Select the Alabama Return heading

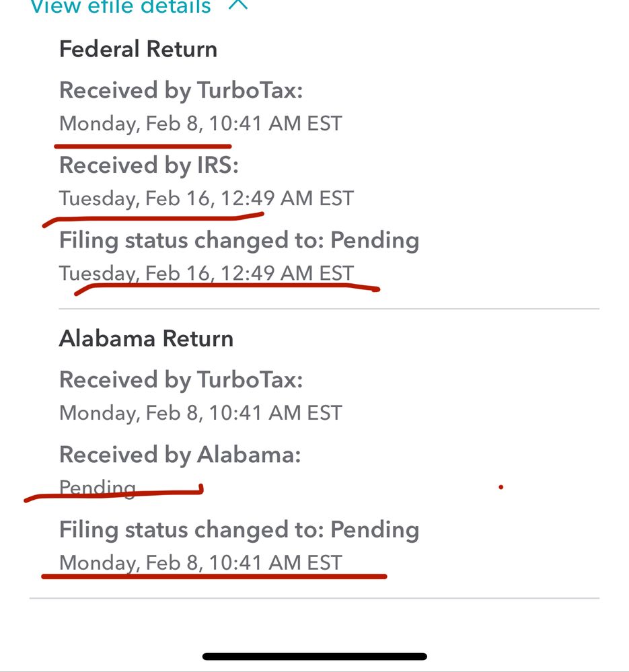[x=146, y=338]
